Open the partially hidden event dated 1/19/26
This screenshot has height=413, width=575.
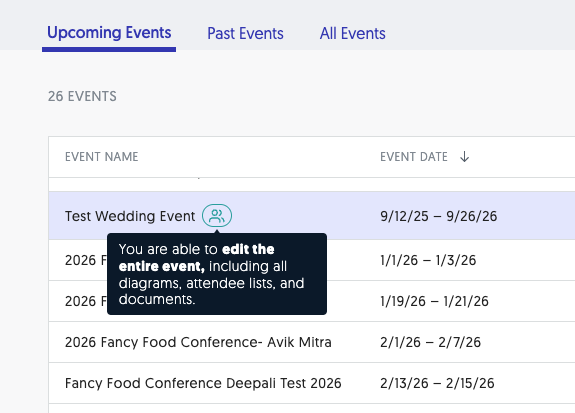tap(86, 301)
